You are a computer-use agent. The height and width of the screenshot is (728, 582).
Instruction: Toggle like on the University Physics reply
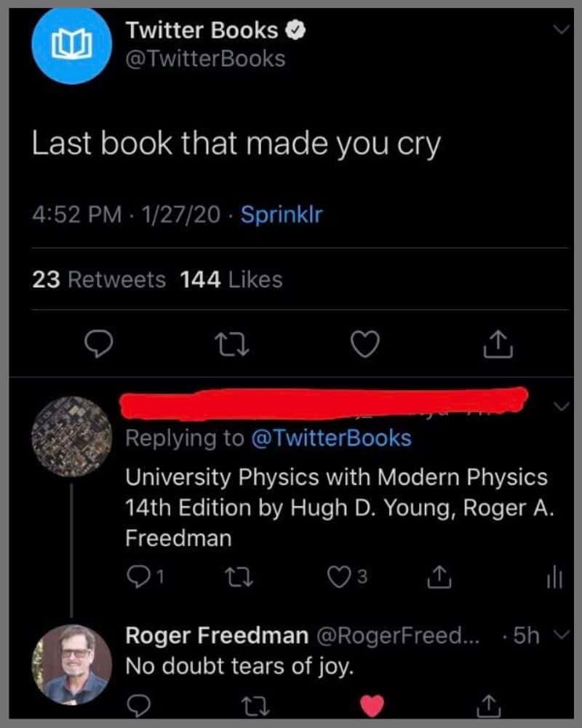pyautogui.click(x=338, y=578)
